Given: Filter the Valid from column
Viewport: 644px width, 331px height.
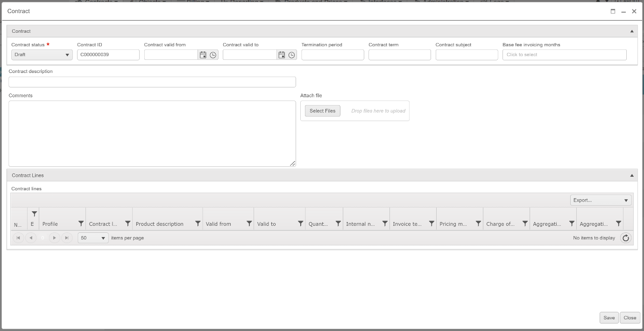Looking at the screenshot, I should click(249, 224).
